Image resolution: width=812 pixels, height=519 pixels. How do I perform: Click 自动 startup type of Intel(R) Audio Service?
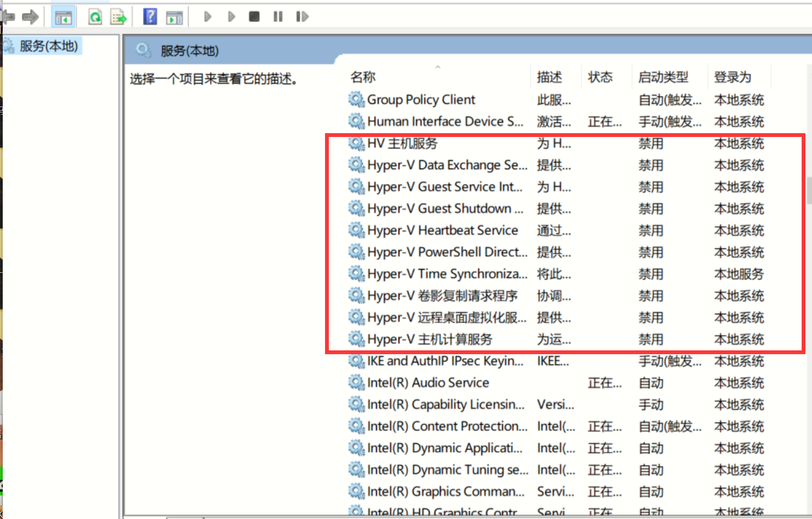(x=651, y=383)
